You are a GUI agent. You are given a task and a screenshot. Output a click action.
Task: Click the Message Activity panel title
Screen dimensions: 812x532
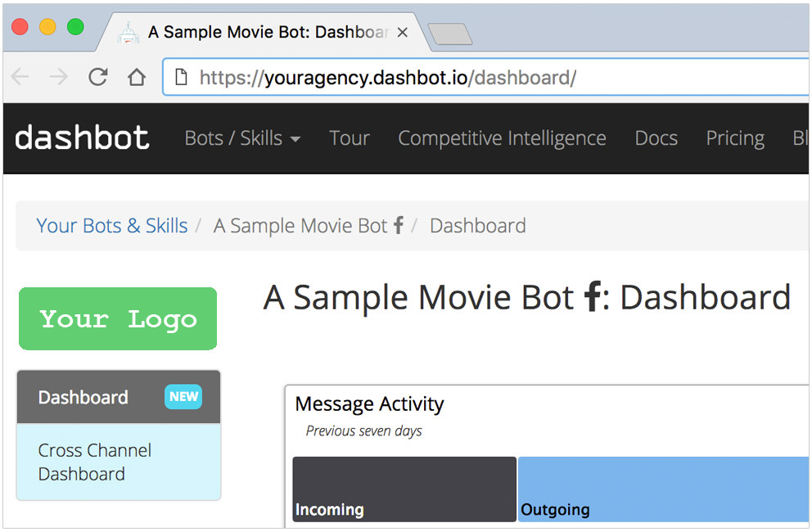pos(369,404)
